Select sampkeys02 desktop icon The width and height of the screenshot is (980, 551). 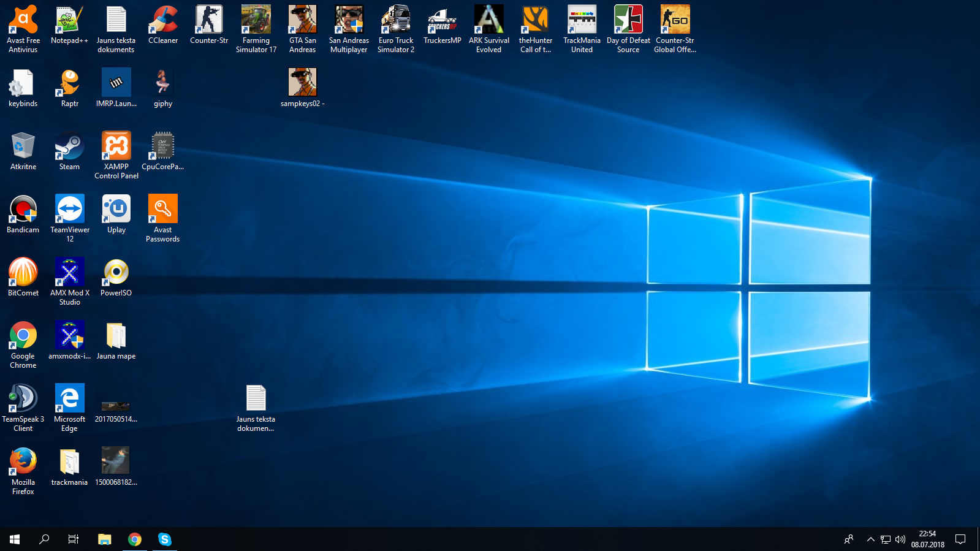303,88
